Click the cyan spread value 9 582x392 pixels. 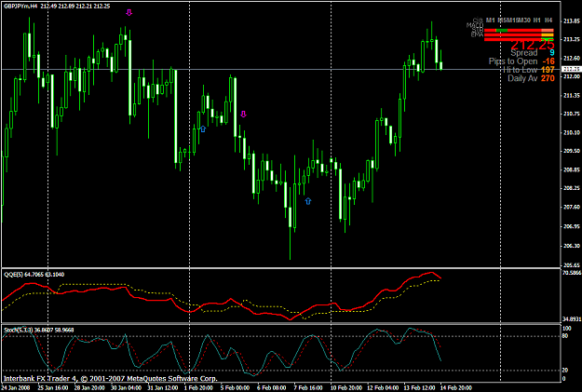552,53
